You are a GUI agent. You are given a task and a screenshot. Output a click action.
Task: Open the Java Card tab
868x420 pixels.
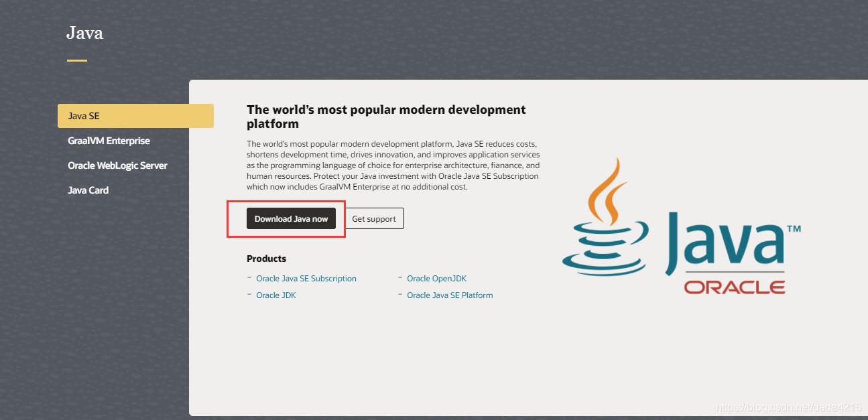pos(88,190)
